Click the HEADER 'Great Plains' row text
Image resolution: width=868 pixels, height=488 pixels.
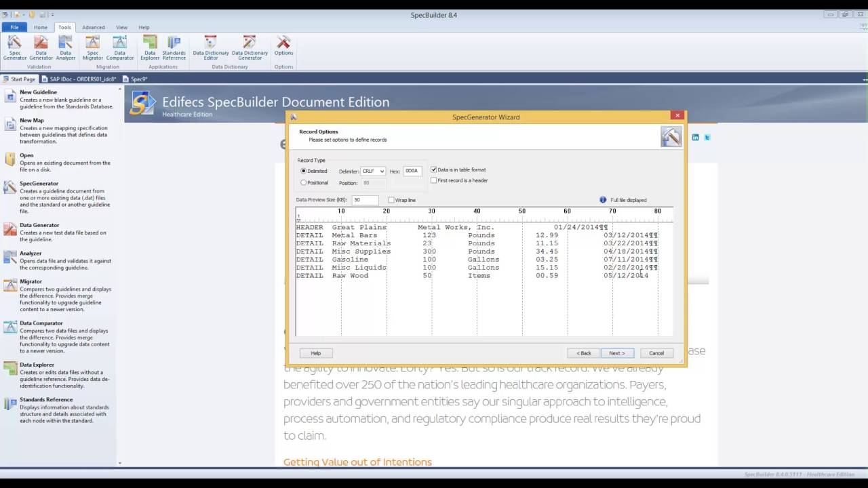359,227
